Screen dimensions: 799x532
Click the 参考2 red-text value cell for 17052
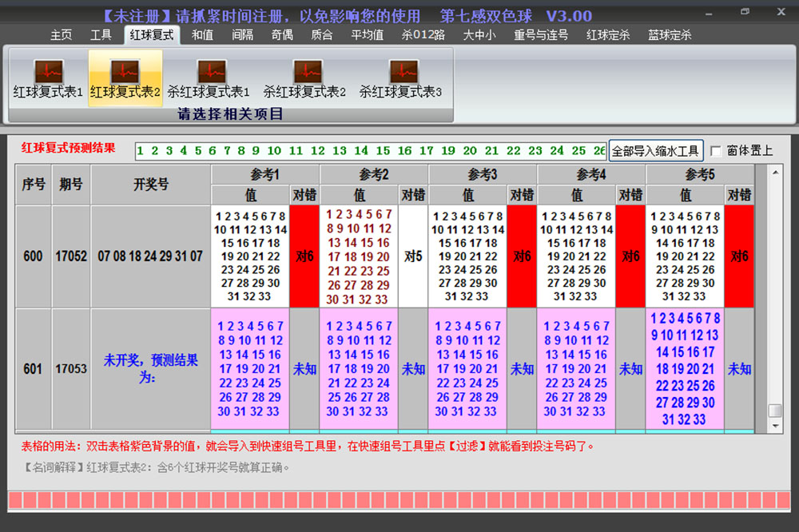pyautogui.click(x=359, y=256)
